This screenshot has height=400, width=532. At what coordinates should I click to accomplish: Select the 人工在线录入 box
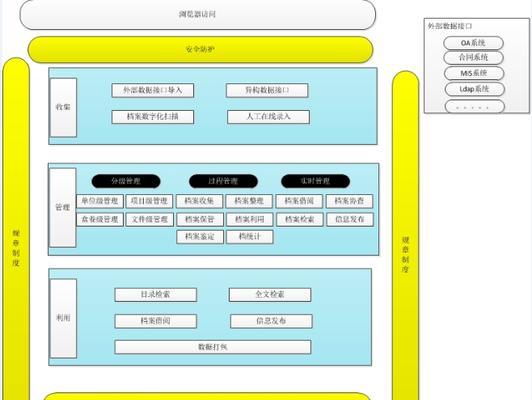click(x=268, y=117)
